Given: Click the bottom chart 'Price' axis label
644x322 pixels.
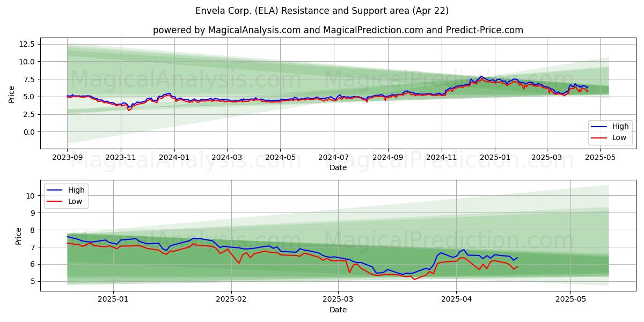Looking at the screenshot, I should [x=18, y=236].
